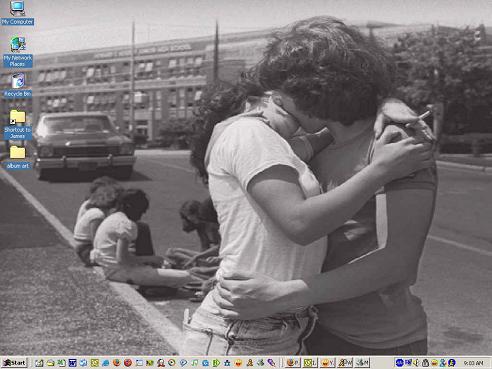Open the volume speaker tray icon
492x369 pixels.
click(x=416, y=363)
